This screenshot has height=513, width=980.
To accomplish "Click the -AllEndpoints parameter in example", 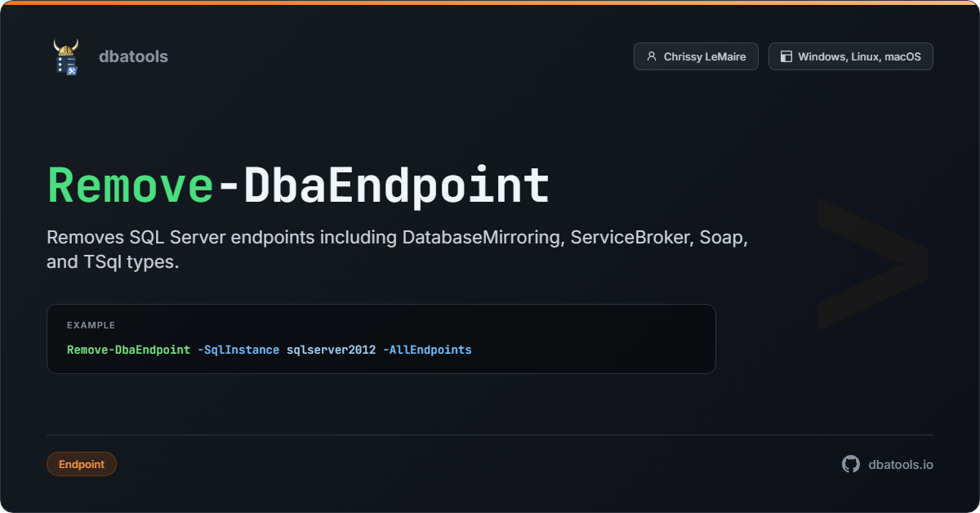I will 427,350.
